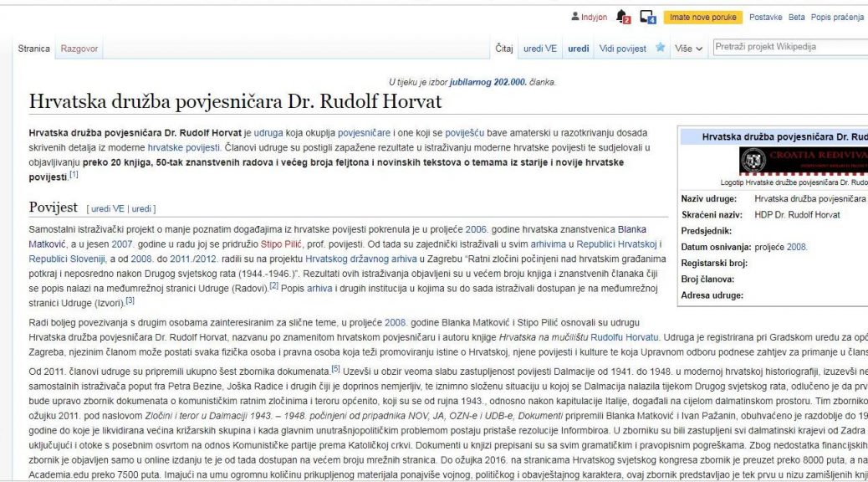Switch to the Razgovor tab

pyautogui.click(x=79, y=49)
